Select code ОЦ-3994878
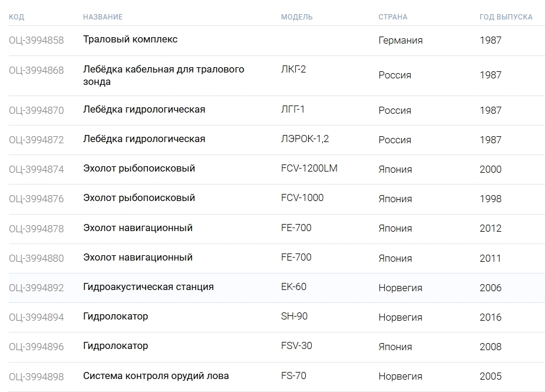The height and width of the screenshot is (392, 545). click(36, 229)
